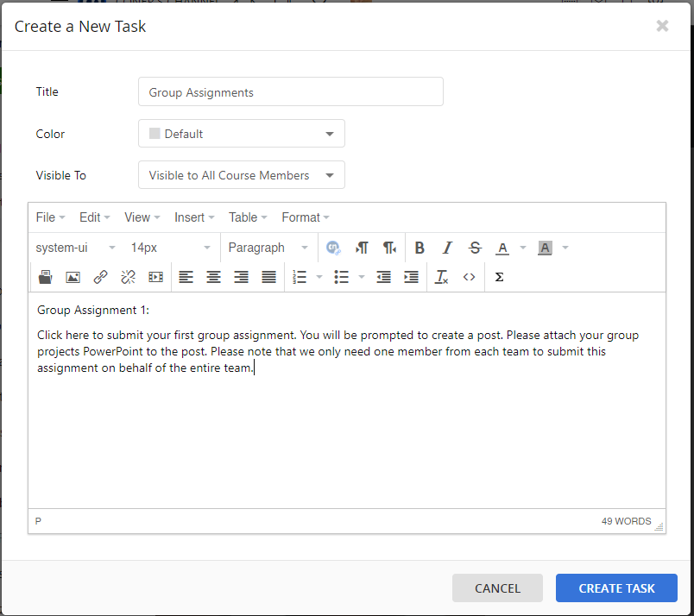Align text left
Viewport: 694px width, 616px height.
(186, 277)
